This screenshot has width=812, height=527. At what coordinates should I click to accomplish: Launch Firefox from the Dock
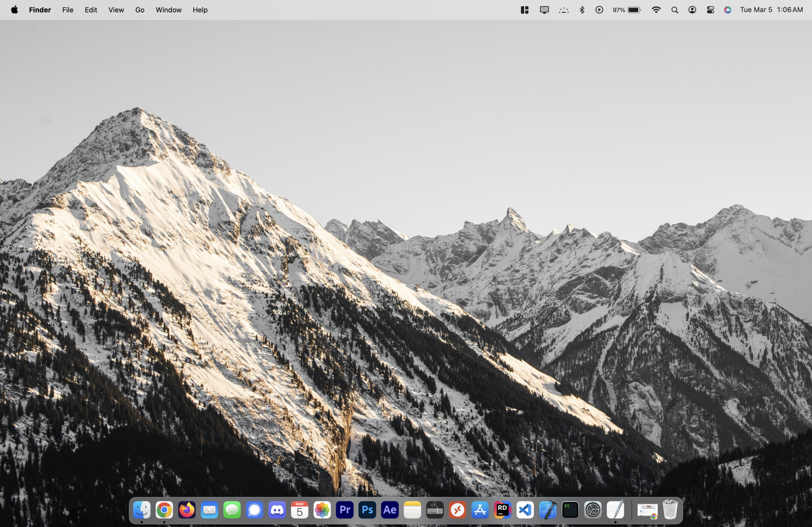coord(187,510)
